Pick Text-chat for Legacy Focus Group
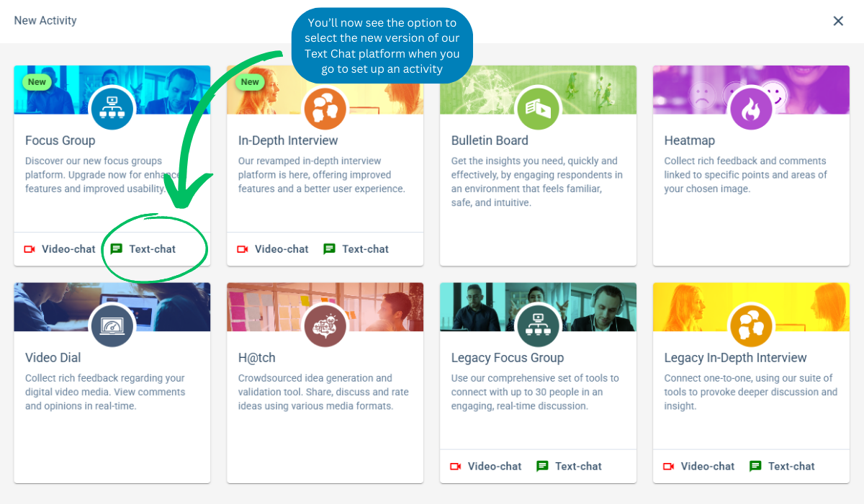 coord(570,467)
